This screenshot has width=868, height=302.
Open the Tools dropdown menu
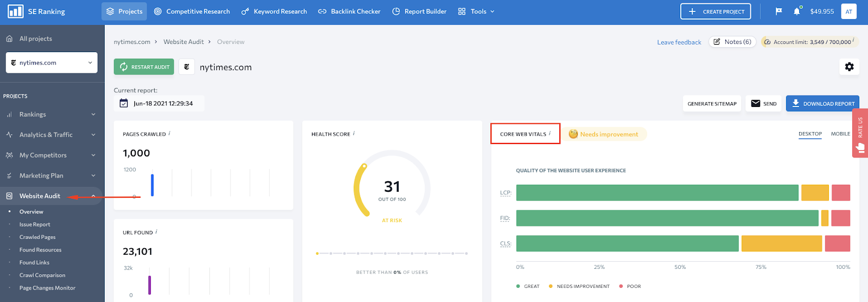476,11
